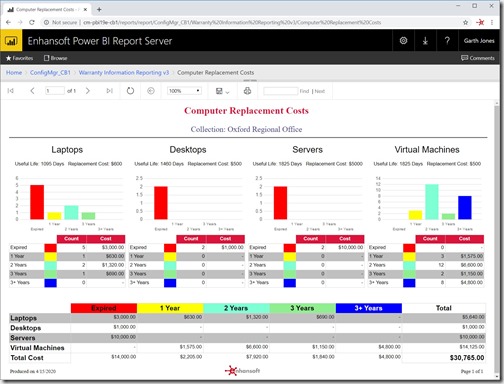Click the blue 3+ Years swatch in Servers table

coord(290,283)
